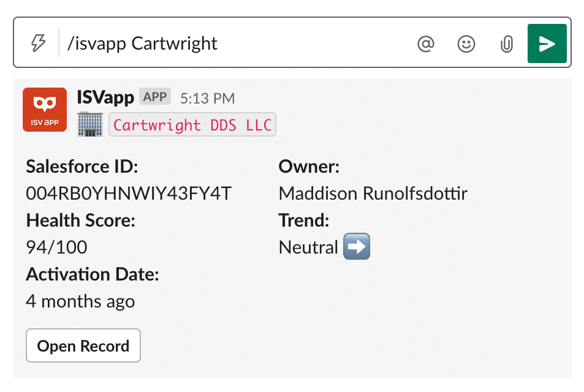The height and width of the screenshot is (392, 584).
Task: Select the Salesforce ID value 004RB0YHNWIY43FY4T
Action: pyautogui.click(x=129, y=194)
